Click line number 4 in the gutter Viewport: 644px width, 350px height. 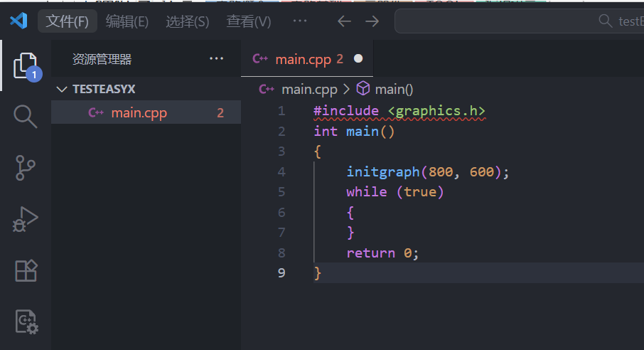click(x=281, y=172)
